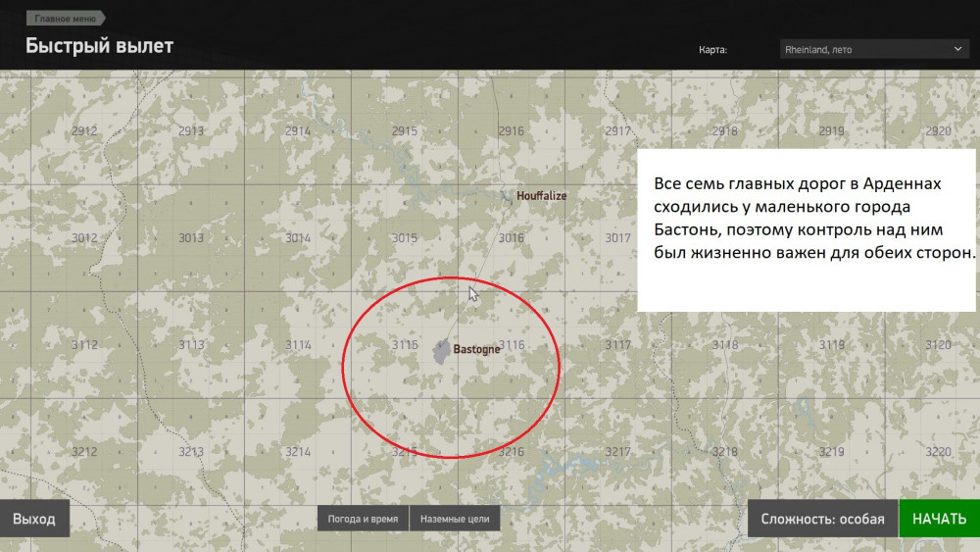The height and width of the screenshot is (552, 980).
Task: Click map grid square 3012
Action: point(84,237)
